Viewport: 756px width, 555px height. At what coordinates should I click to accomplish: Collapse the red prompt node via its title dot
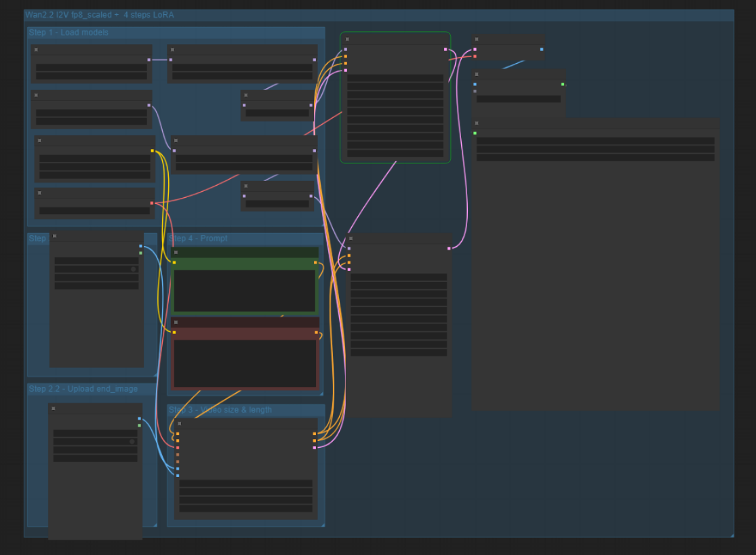[176, 323]
